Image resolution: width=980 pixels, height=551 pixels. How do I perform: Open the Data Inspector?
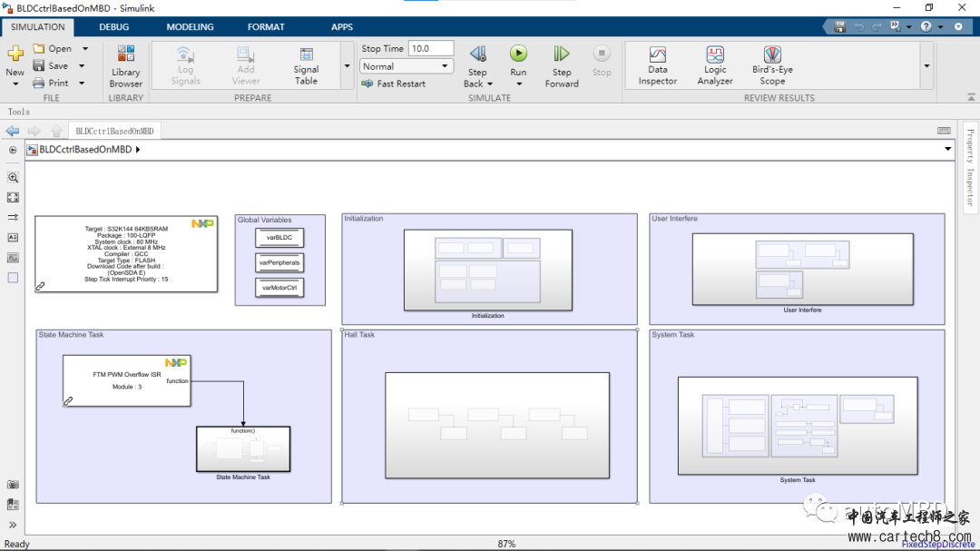658,65
